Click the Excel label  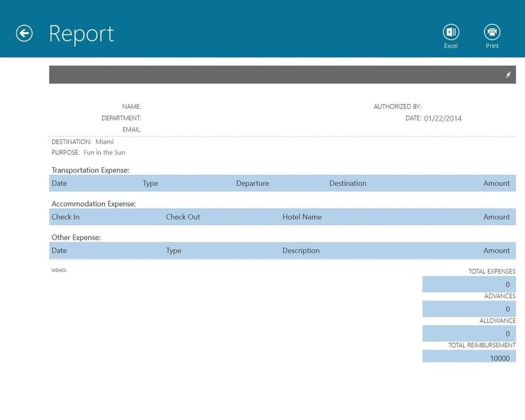tap(451, 46)
